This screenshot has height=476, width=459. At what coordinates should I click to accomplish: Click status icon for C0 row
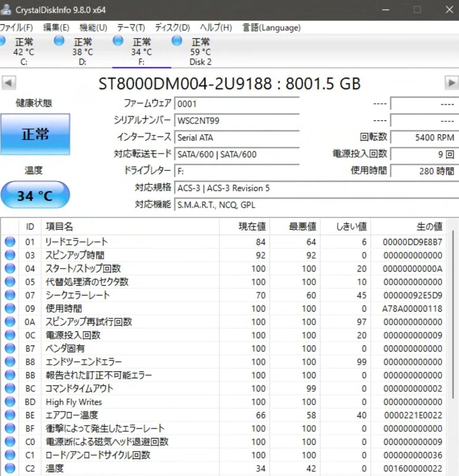[10, 442]
